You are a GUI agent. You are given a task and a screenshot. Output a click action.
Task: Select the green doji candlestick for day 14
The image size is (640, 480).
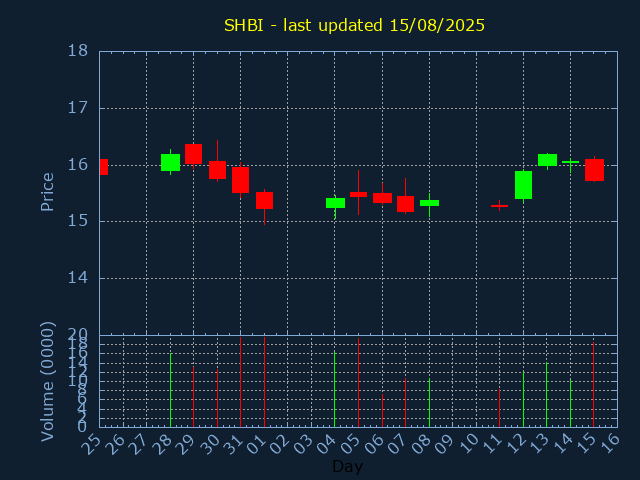[x=570, y=162]
